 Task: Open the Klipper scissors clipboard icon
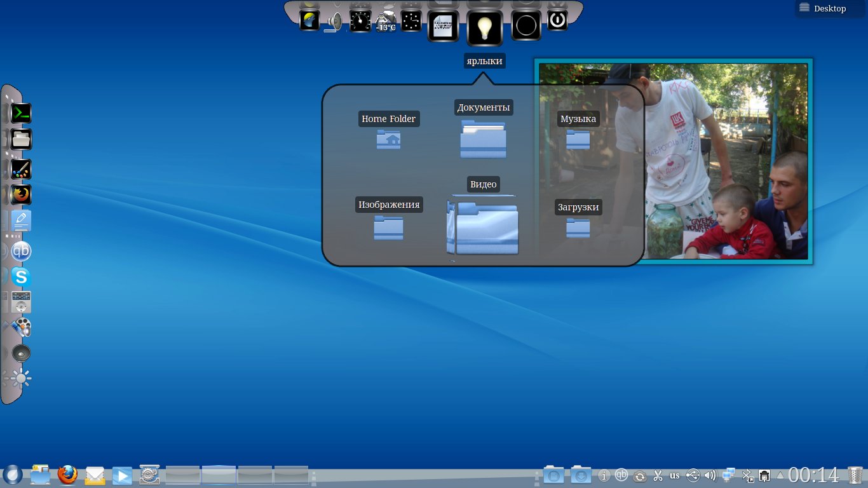(658, 475)
